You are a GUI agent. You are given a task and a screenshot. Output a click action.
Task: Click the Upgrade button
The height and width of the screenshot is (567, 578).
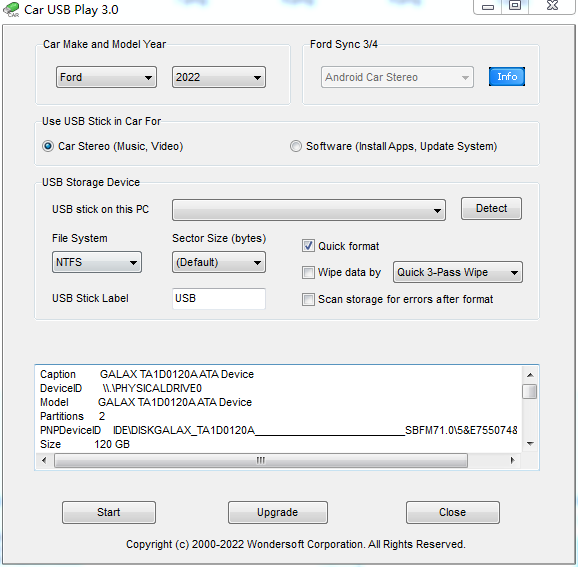tap(278, 512)
